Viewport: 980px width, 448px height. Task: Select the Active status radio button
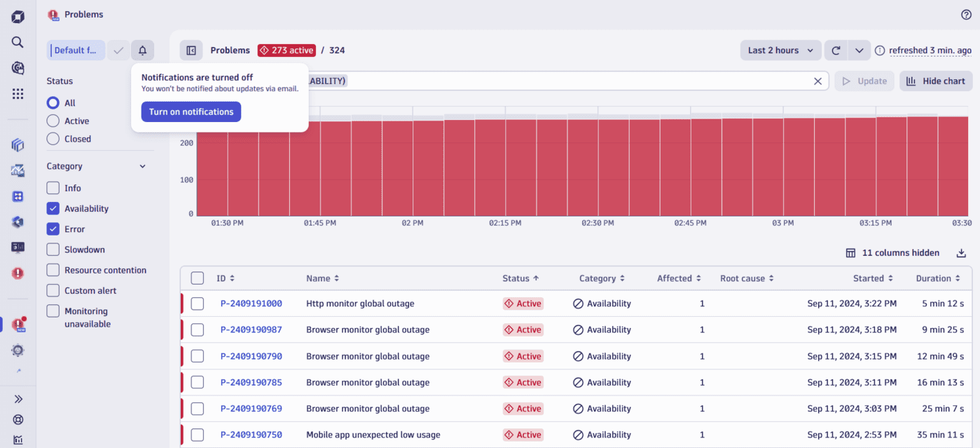pyautogui.click(x=53, y=120)
